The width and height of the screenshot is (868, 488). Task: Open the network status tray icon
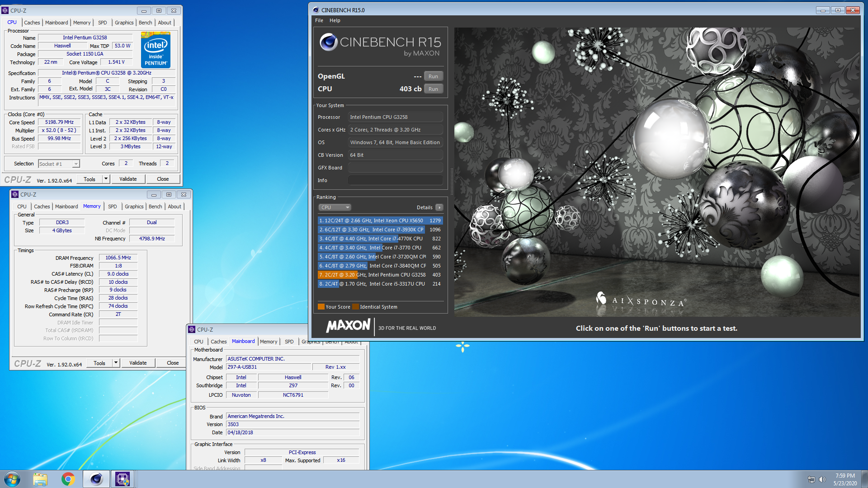coord(811,479)
